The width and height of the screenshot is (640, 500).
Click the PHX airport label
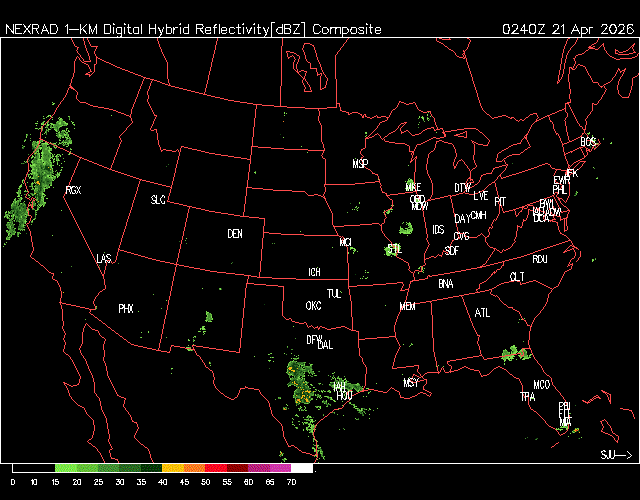[x=126, y=309]
